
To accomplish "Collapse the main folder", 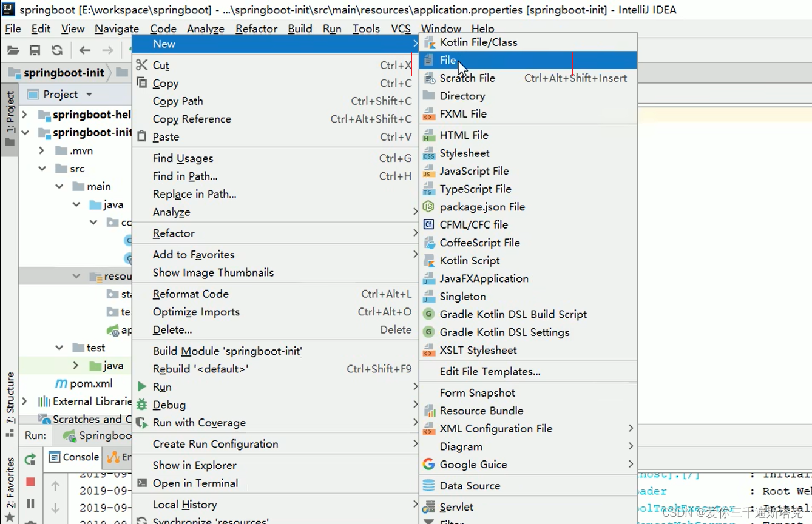I will (59, 187).
